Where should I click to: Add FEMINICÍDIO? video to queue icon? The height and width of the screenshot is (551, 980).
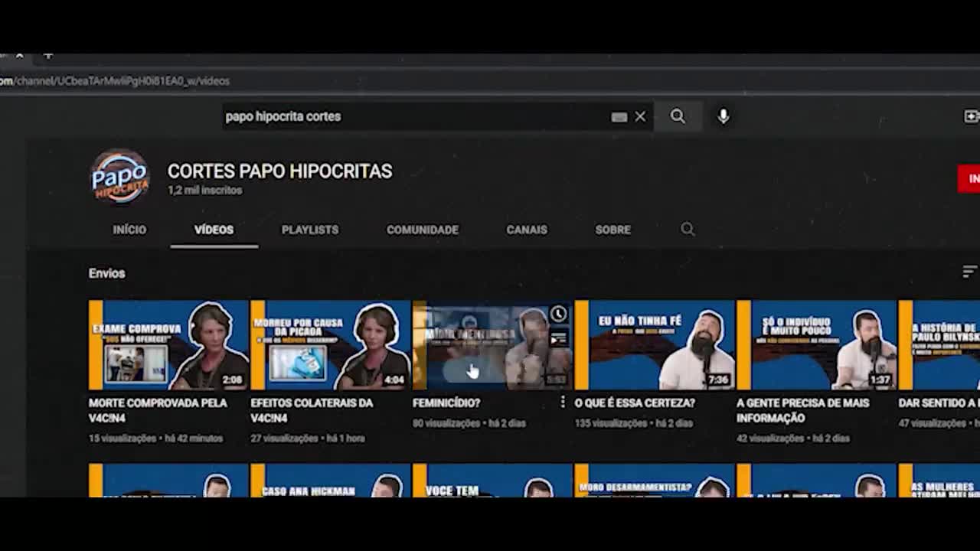558,338
